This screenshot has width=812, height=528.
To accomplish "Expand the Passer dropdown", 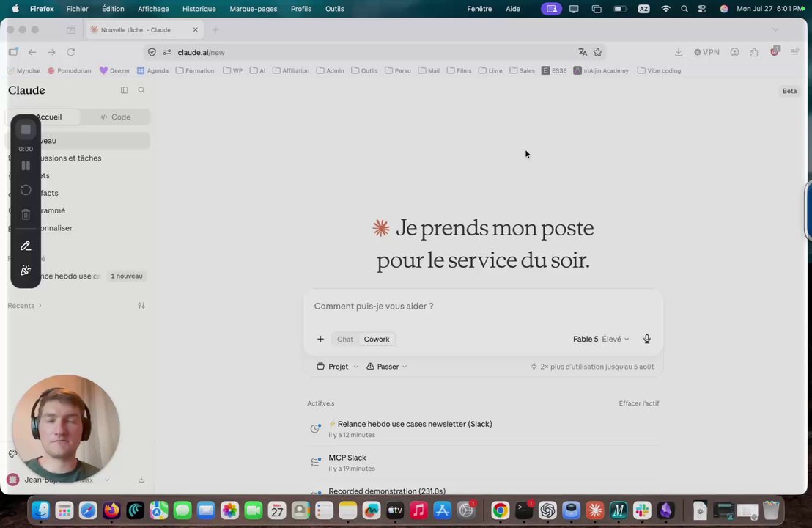I will (x=386, y=367).
